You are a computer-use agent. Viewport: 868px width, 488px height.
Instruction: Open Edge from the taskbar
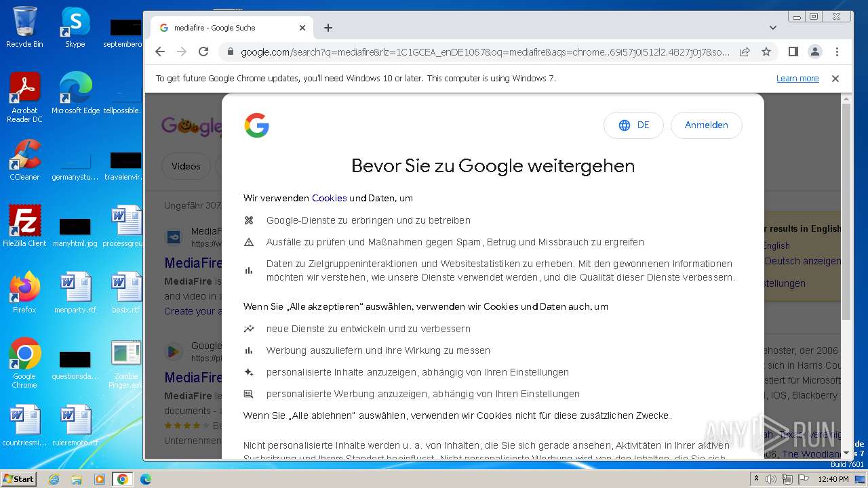click(146, 479)
